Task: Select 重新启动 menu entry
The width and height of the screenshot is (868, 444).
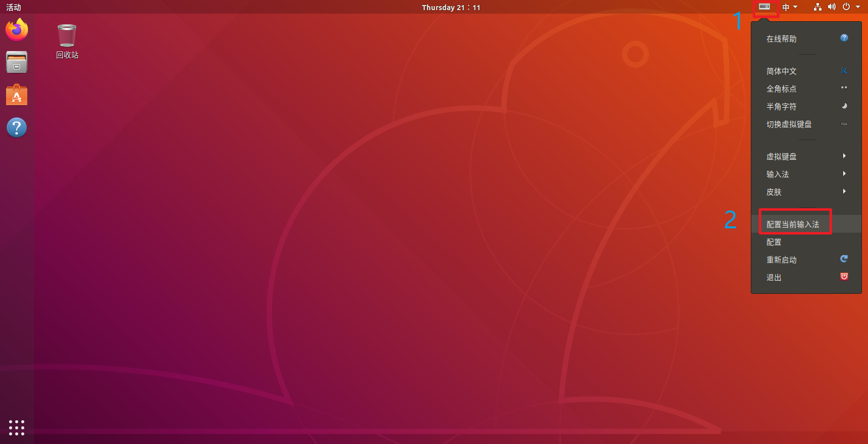Action: pyautogui.click(x=806, y=260)
